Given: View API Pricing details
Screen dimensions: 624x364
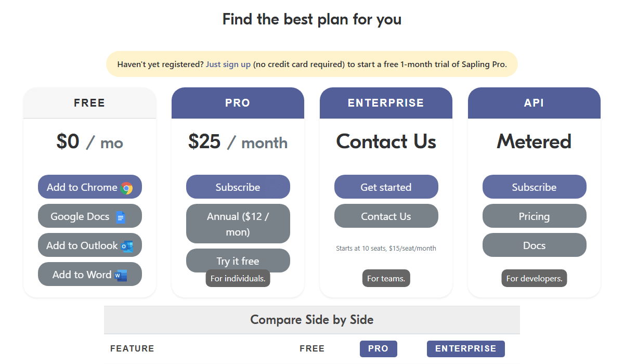Looking at the screenshot, I should (x=534, y=216).
